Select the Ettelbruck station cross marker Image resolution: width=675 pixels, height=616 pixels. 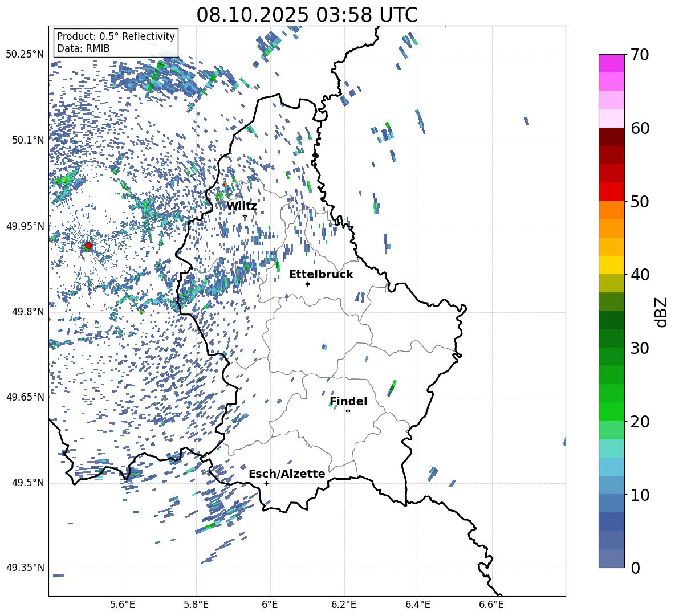[x=307, y=284]
